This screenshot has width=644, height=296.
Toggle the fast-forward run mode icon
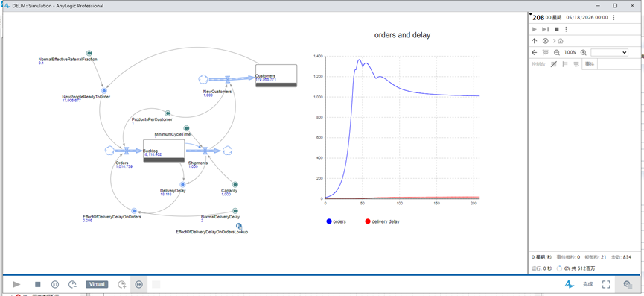[x=138, y=284]
